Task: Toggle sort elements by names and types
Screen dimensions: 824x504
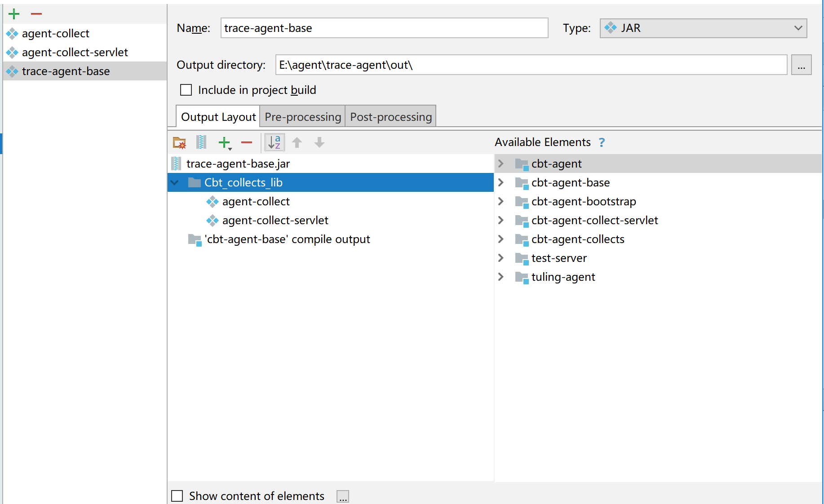Action: click(x=274, y=142)
